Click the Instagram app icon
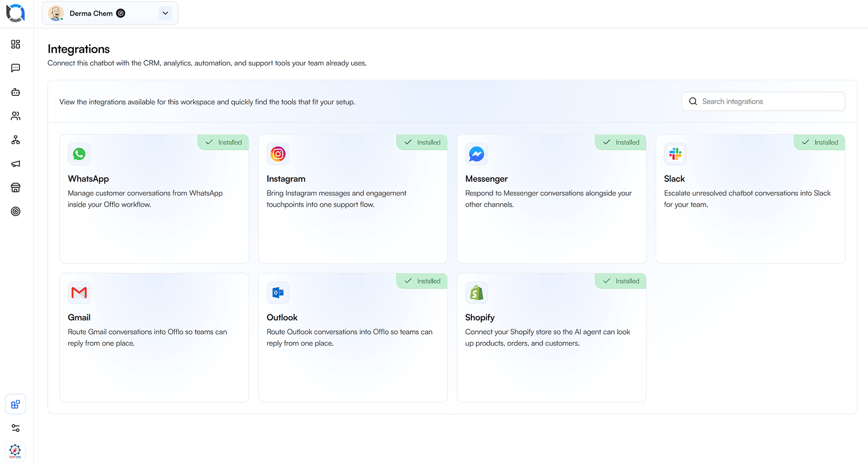 pyautogui.click(x=278, y=154)
